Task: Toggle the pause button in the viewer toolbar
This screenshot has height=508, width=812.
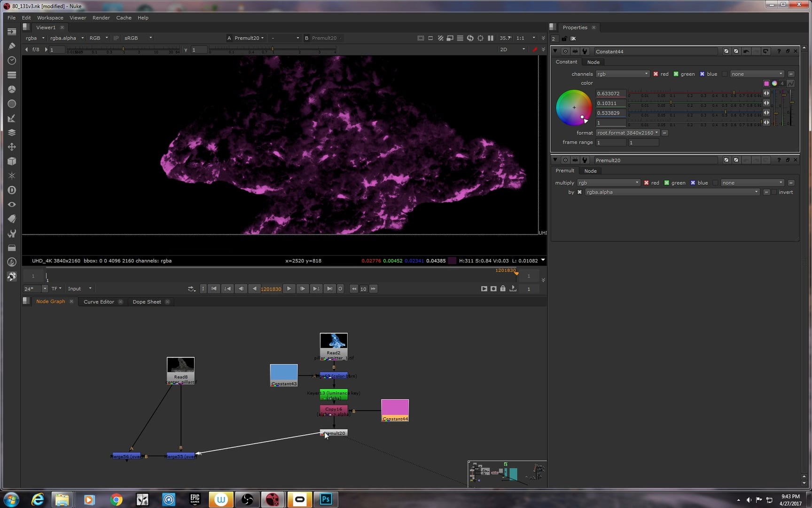Action: tap(491, 38)
